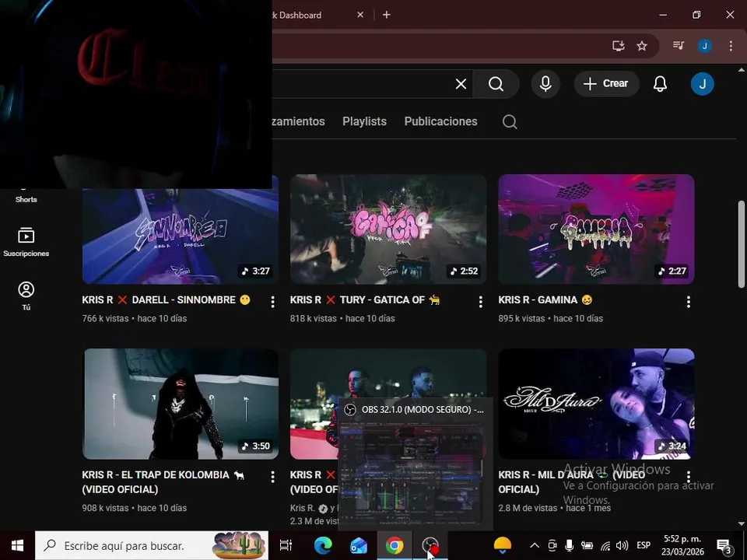The height and width of the screenshot is (560, 747).
Task: Play the SINNOMBRE video thumbnail
Action: pos(181,236)
